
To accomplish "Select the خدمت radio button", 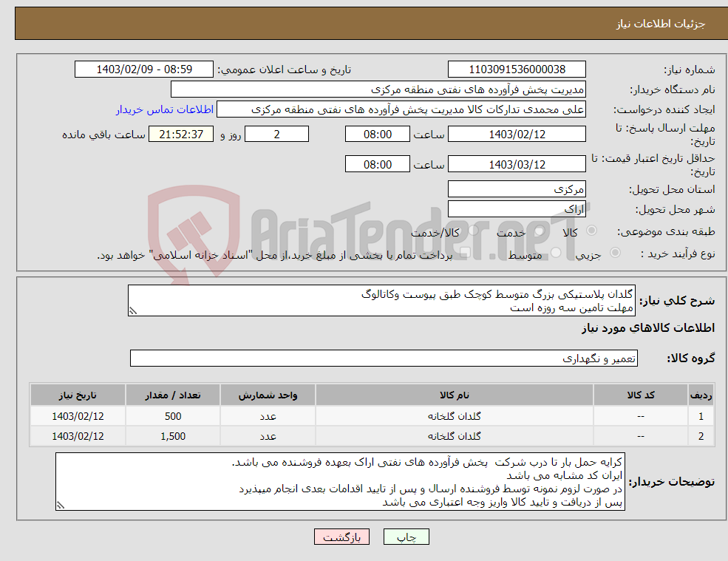I will [x=539, y=231].
